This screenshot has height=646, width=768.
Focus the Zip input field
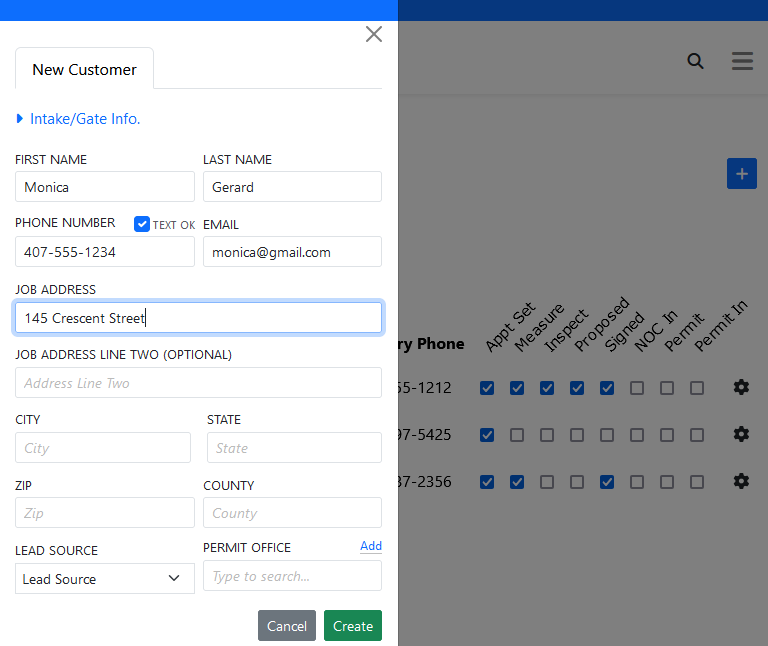click(x=104, y=513)
